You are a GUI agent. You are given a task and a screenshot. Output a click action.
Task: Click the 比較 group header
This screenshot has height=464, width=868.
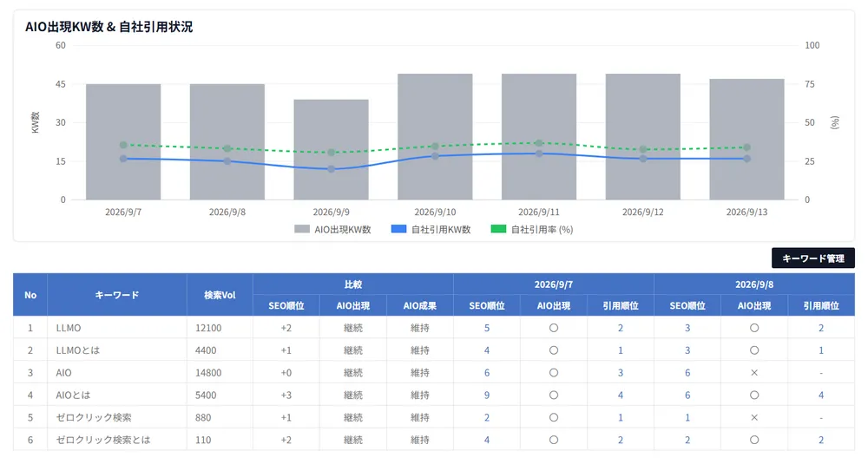[x=353, y=284]
